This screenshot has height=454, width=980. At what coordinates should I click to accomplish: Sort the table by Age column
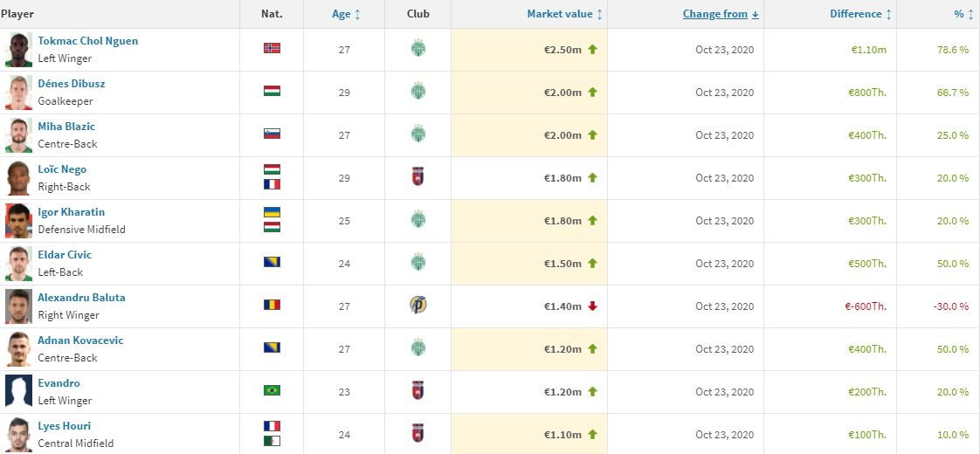click(346, 14)
